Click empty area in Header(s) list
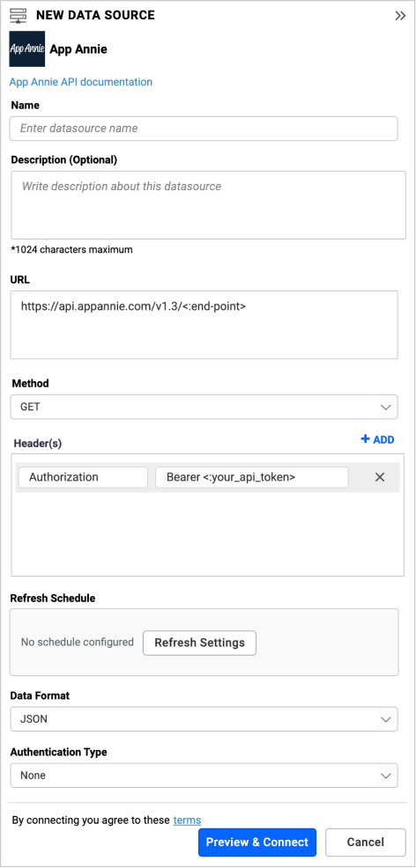This screenshot has width=416, height=868. [208, 534]
